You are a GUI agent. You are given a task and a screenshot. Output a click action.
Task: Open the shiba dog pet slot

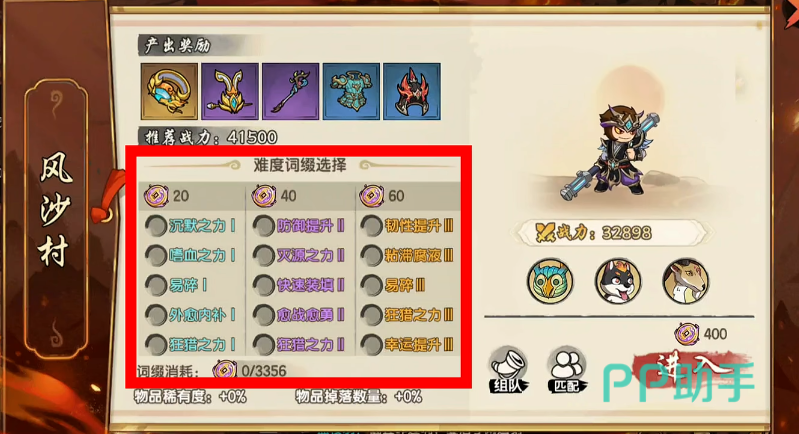pos(618,281)
